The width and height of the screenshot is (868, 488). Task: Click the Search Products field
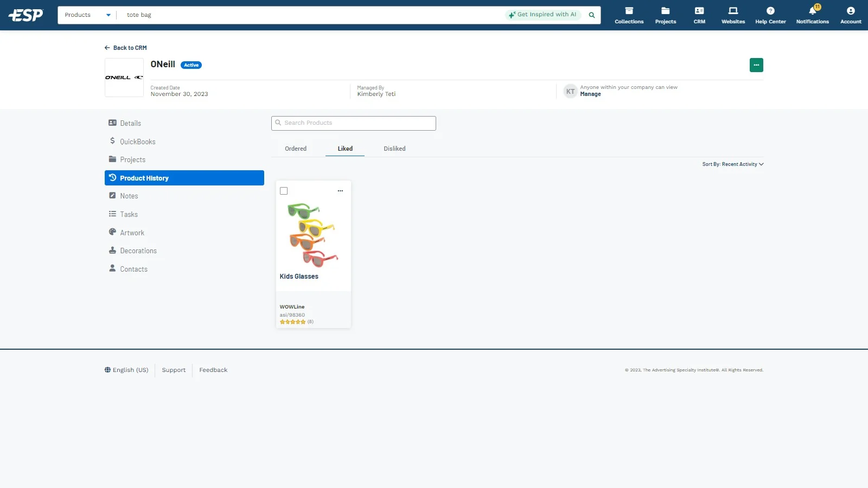coord(354,123)
